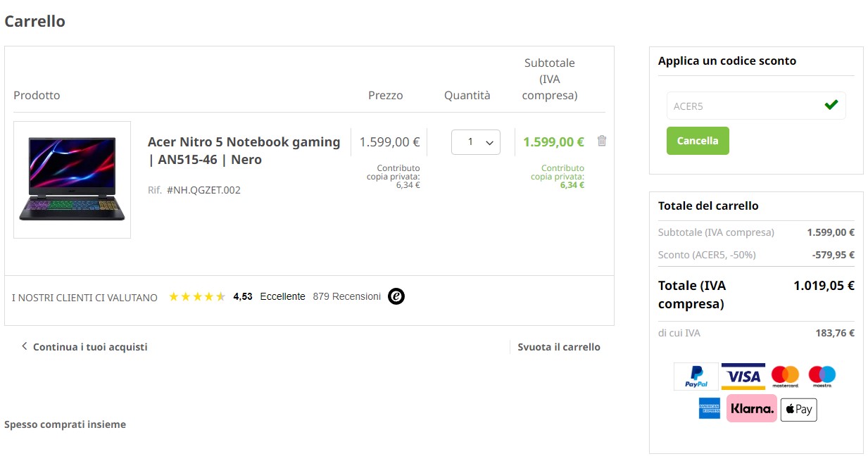Click the VISA card icon

coord(743,377)
